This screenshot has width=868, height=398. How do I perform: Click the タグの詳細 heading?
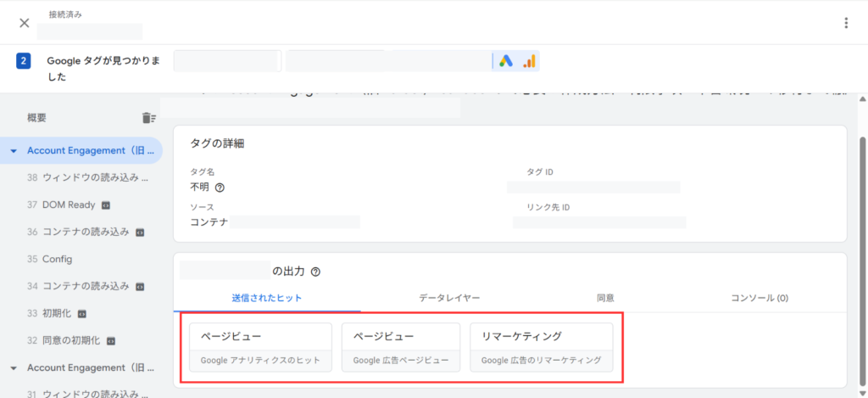tap(218, 144)
